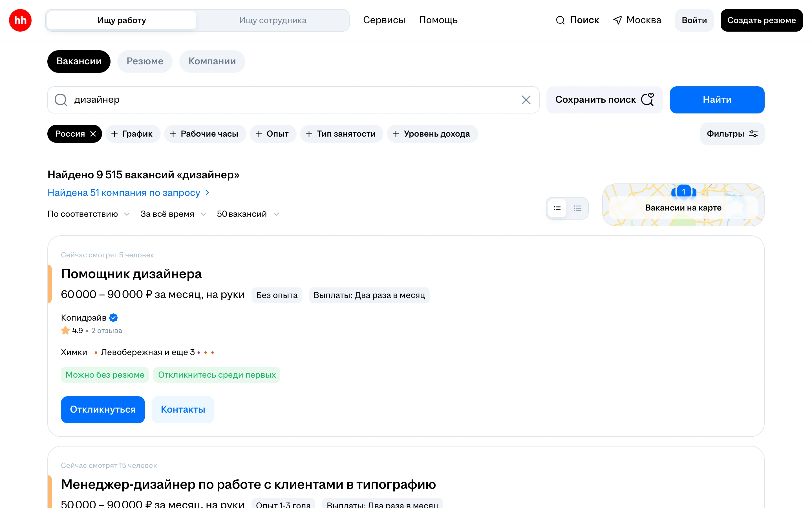Open the Помощник дизайнера vacancy title
812x508 pixels.
tap(131, 274)
